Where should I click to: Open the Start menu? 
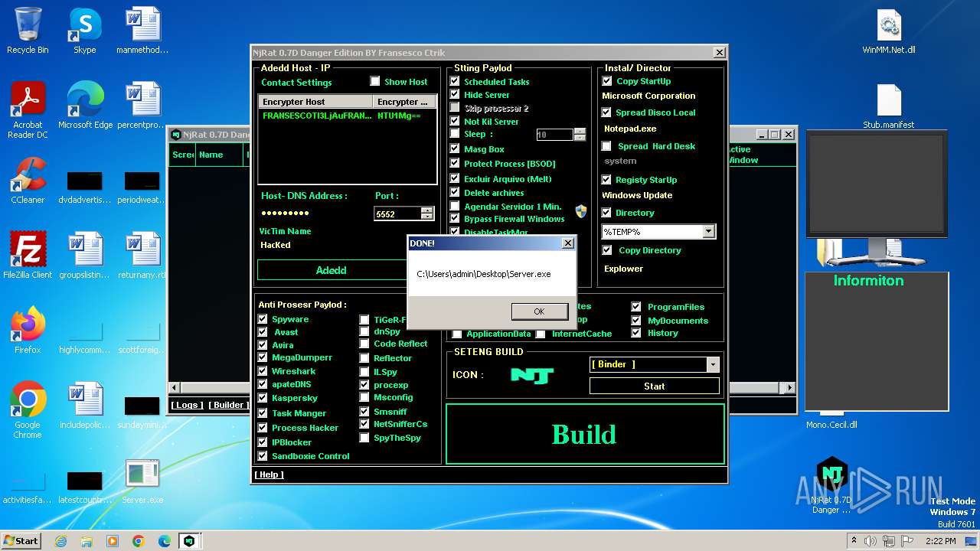(21, 541)
